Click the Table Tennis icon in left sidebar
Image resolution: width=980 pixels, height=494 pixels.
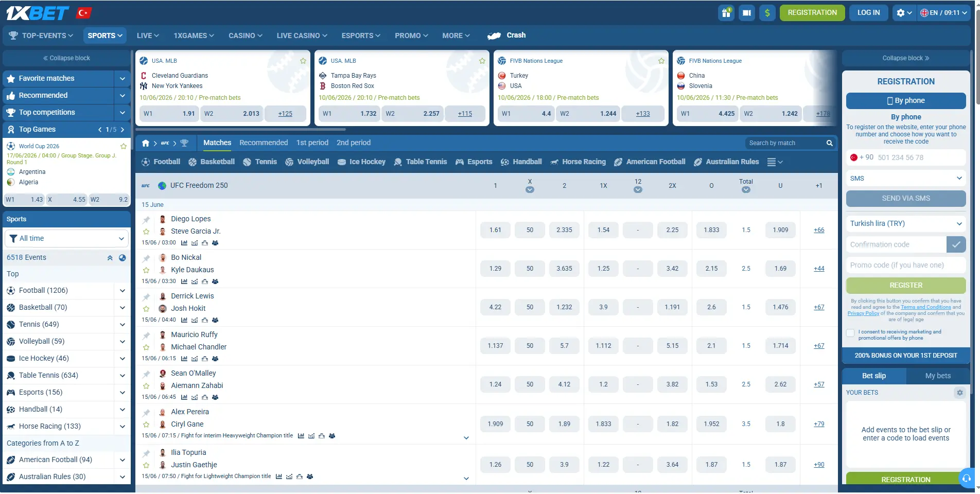(11, 376)
